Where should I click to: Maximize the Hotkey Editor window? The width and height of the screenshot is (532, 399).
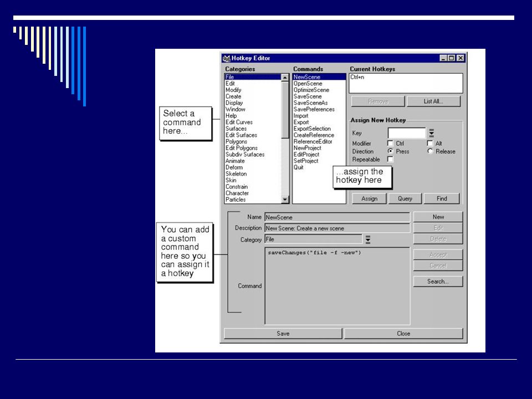point(451,58)
